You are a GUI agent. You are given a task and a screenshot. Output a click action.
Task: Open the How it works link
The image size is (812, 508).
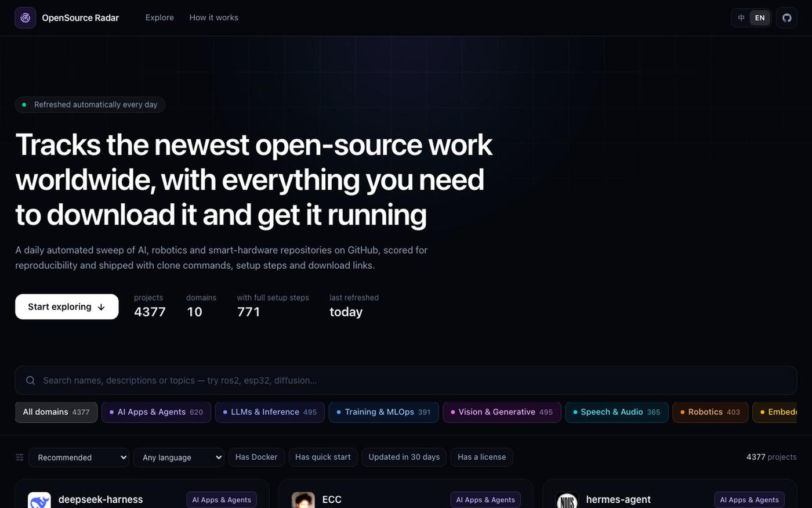213,18
